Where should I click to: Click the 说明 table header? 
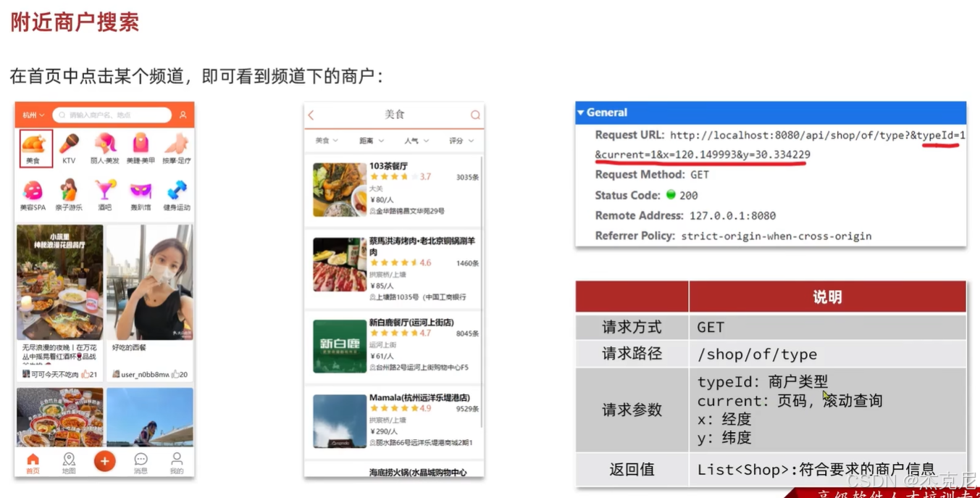pyautogui.click(x=827, y=297)
